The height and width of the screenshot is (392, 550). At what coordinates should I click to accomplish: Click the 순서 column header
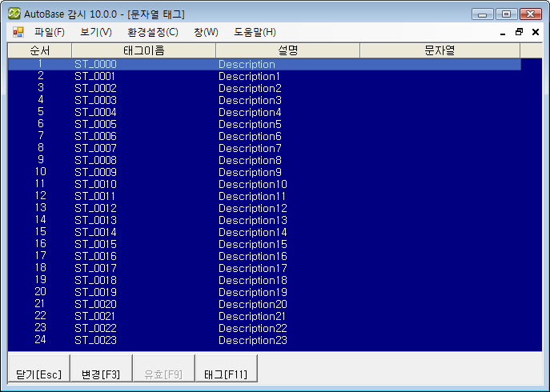39,50
